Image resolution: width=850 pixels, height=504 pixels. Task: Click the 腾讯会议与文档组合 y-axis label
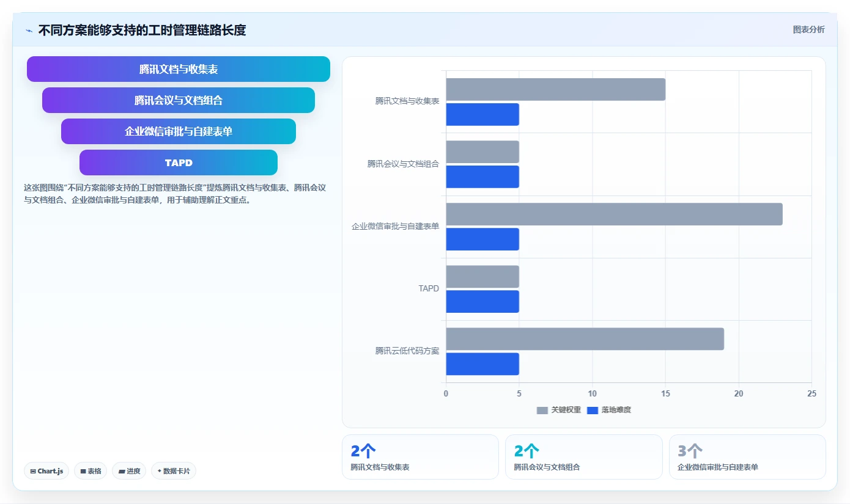403,164
